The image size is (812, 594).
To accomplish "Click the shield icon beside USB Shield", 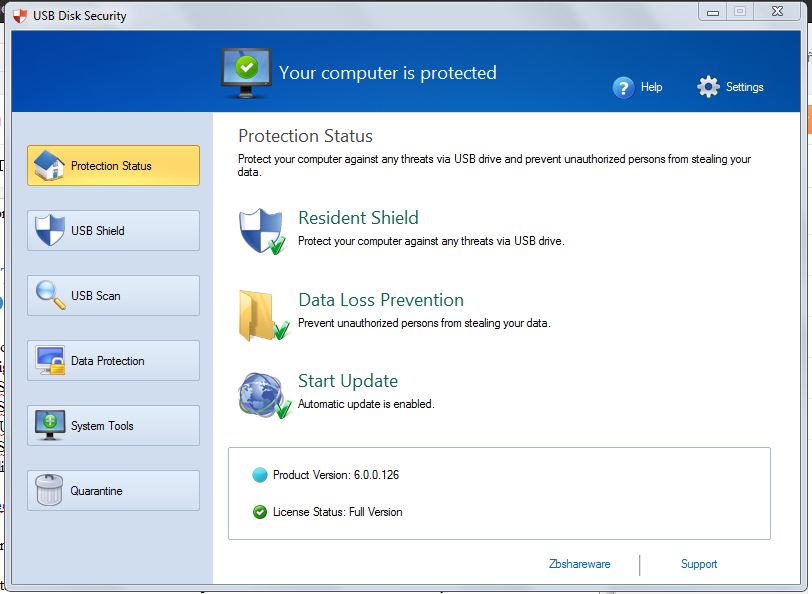I will point(50,230).
